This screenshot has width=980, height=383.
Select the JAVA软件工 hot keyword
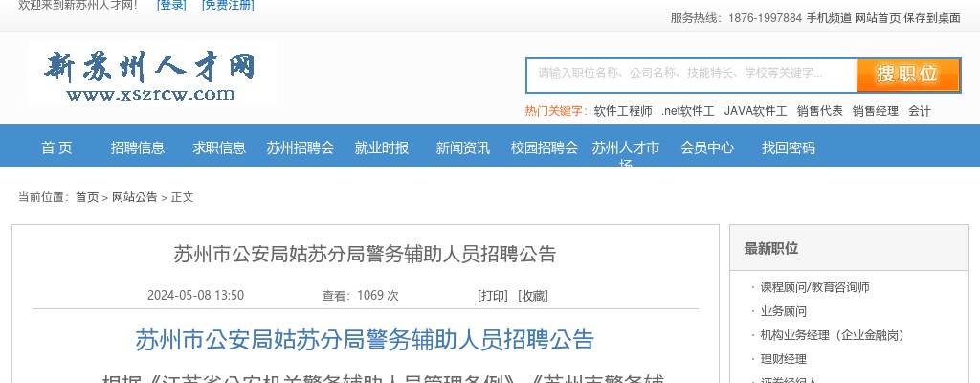coord(755,111)
